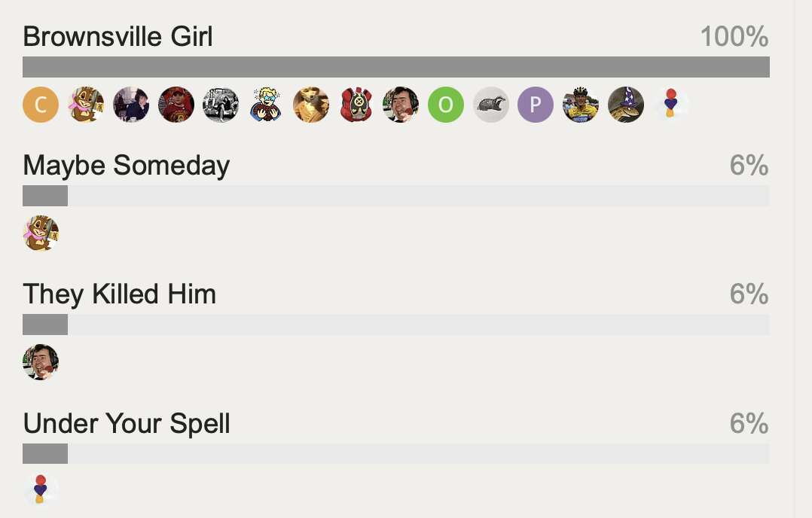The height and width of the screenshot is (518, 812).
Task: Click the orange "C" voter avatar
Action: (x=41, y=105)
